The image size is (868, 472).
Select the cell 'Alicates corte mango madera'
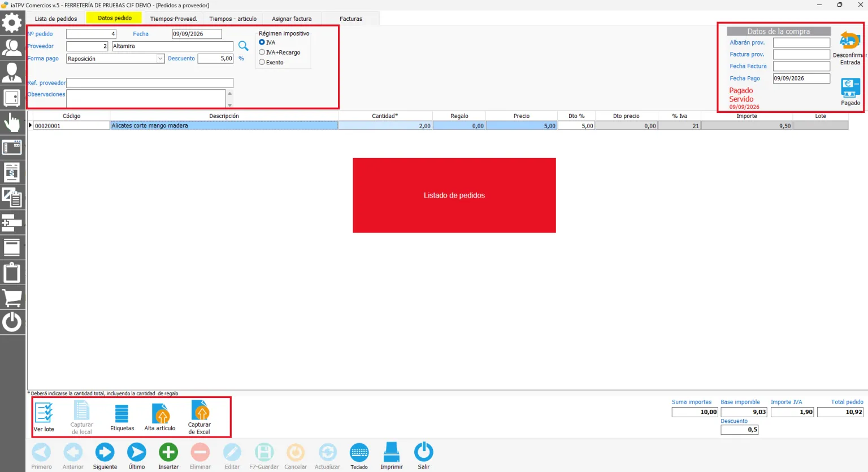(224, 126)
